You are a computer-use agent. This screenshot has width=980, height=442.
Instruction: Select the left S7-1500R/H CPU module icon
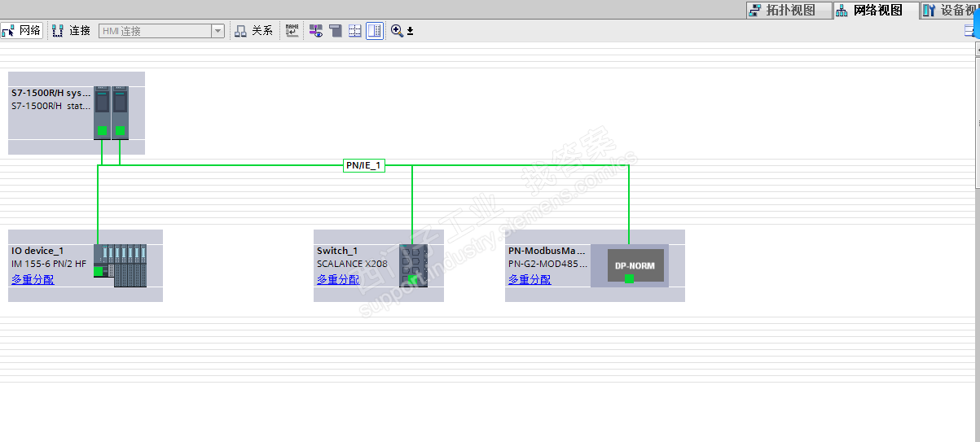tap(101, 112)
